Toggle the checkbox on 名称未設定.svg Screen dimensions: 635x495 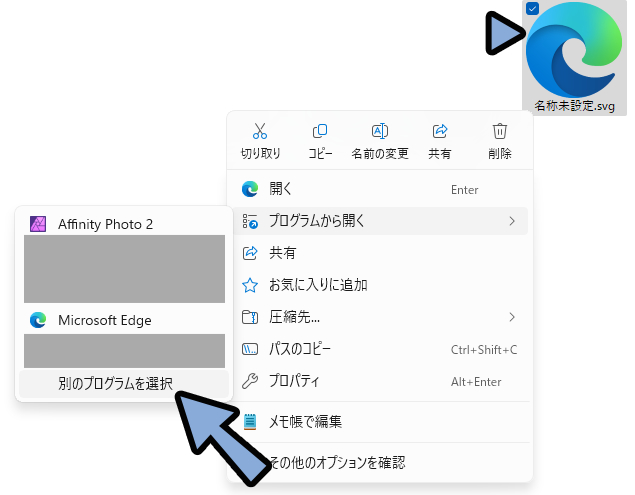[x=532, y=8]
